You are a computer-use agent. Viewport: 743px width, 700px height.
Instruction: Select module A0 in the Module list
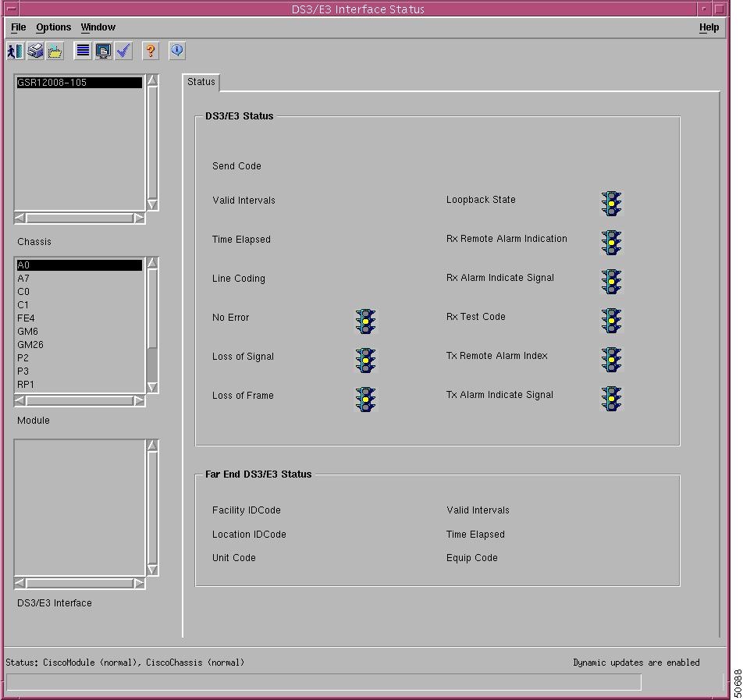79,265
